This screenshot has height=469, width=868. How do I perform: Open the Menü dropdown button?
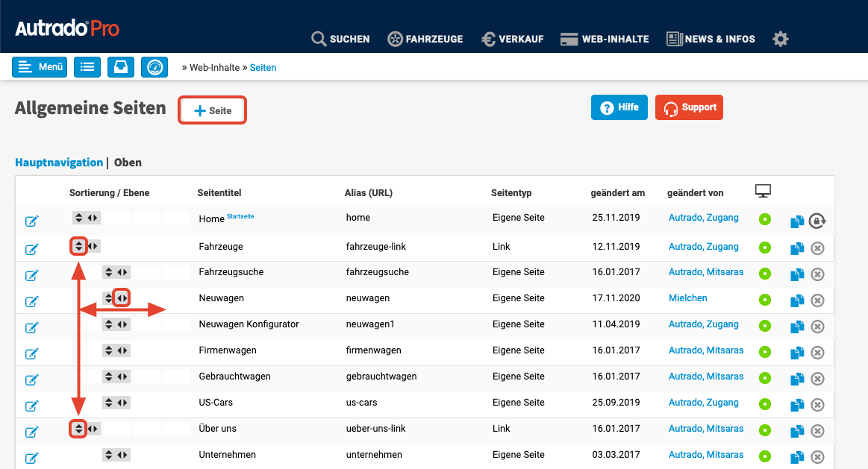pos(40,67)
